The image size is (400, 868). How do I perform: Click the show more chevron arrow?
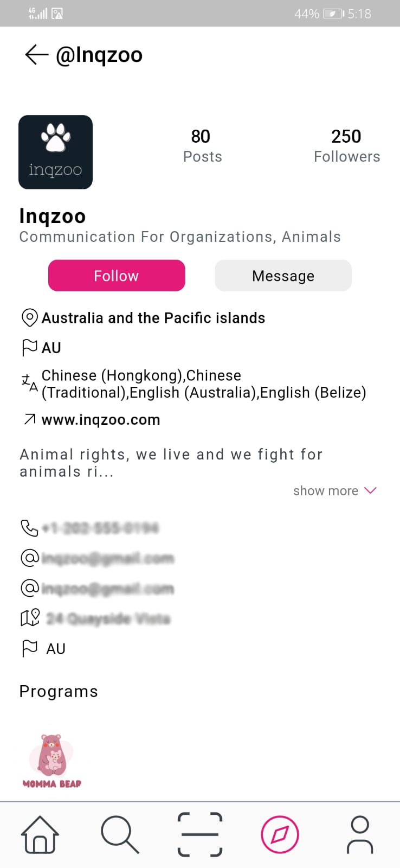[371, 490]
